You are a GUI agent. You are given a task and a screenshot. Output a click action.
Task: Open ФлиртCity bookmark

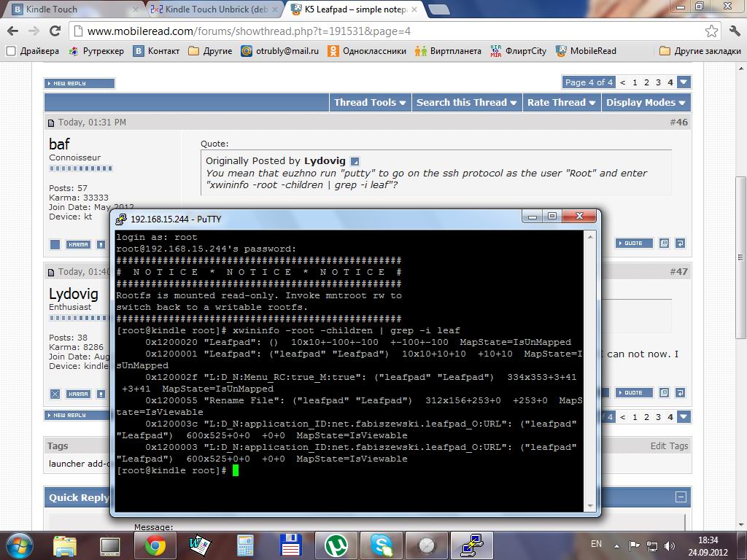tap(519, 51)
